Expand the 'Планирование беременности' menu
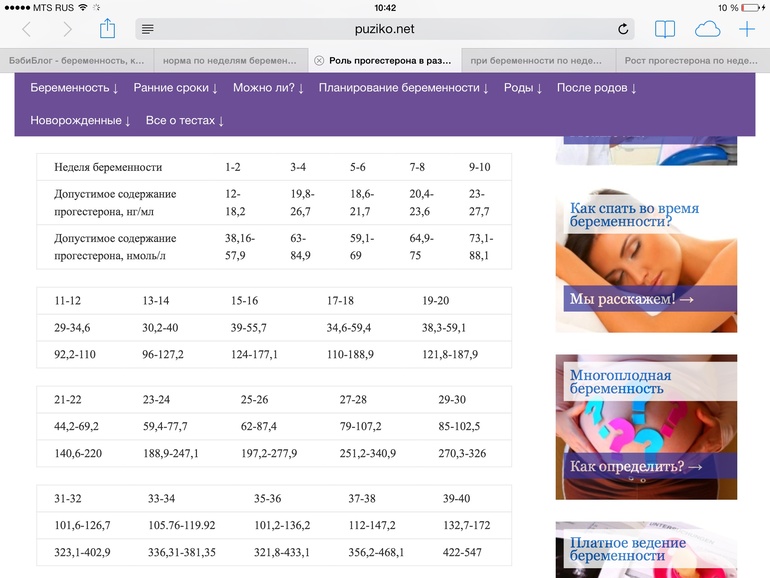The height and width of the screenshot is (578, 770). click(x=403, y=88)
